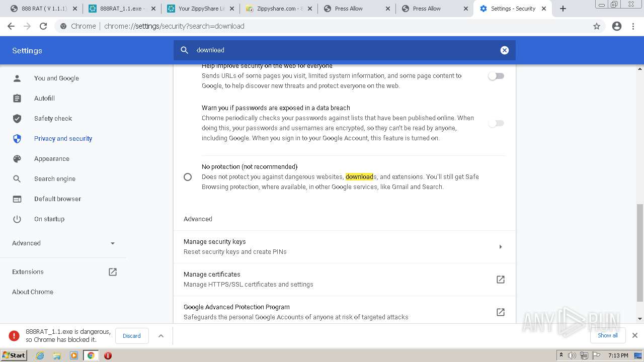Open the Autofill settings section
This screenshot has height=362, width=644.
coord(44,99)
